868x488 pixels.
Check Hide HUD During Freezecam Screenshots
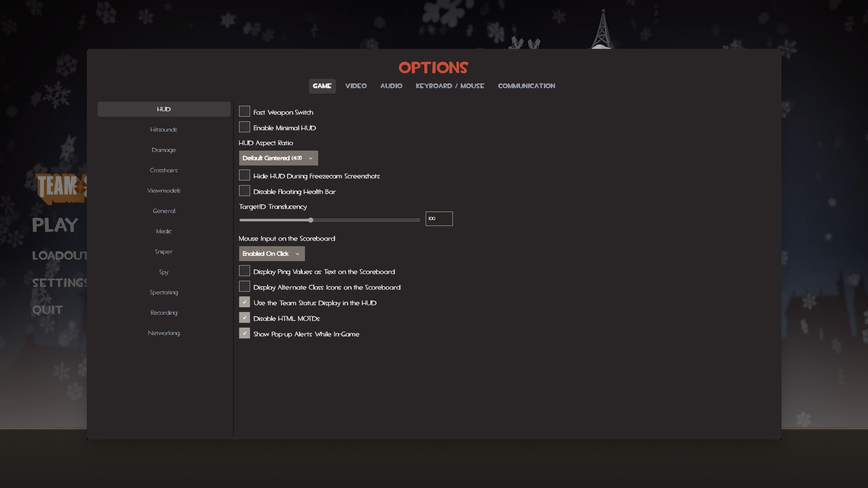tap(244, 175)
